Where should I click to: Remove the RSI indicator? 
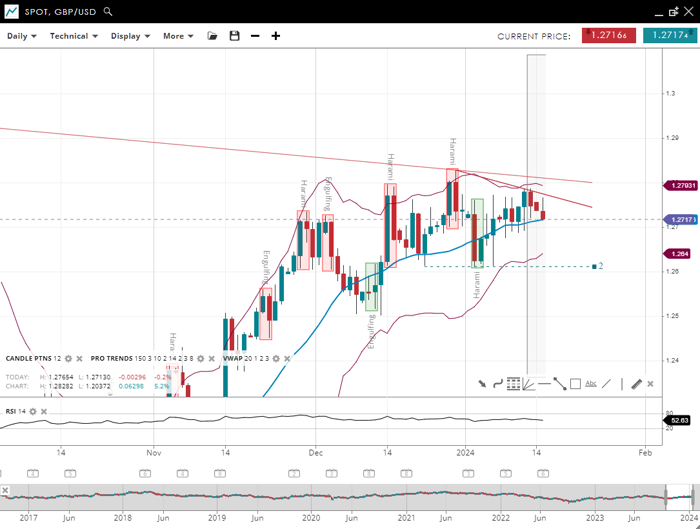46,411
